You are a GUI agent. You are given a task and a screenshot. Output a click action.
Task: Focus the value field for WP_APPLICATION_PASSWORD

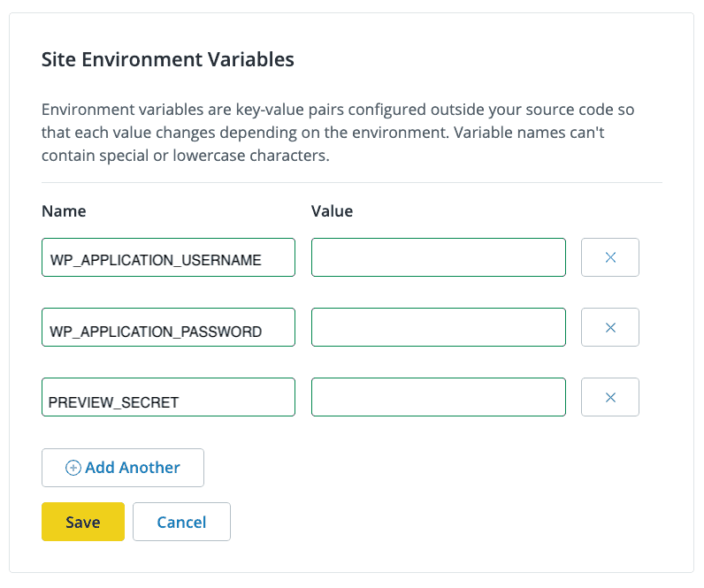438,327
